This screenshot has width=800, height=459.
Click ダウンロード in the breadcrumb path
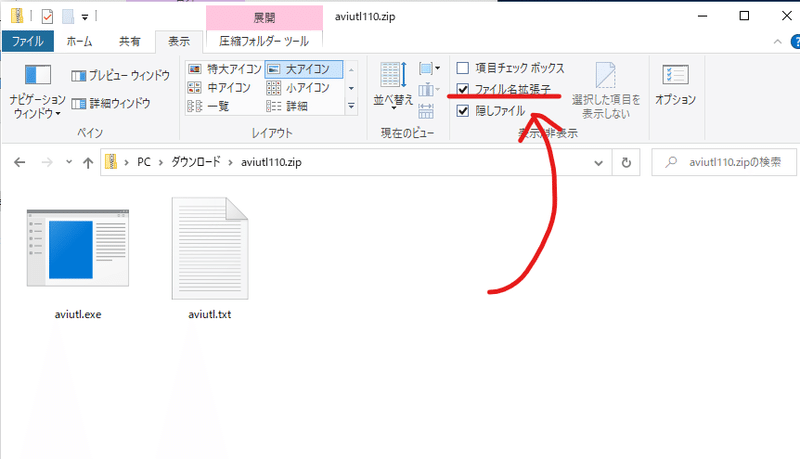(x=195, y=162)
